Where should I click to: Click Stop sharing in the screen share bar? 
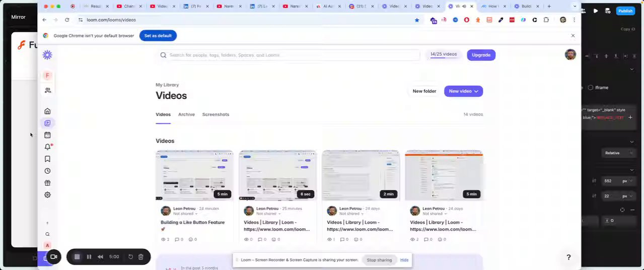click(x=379, y=260)
